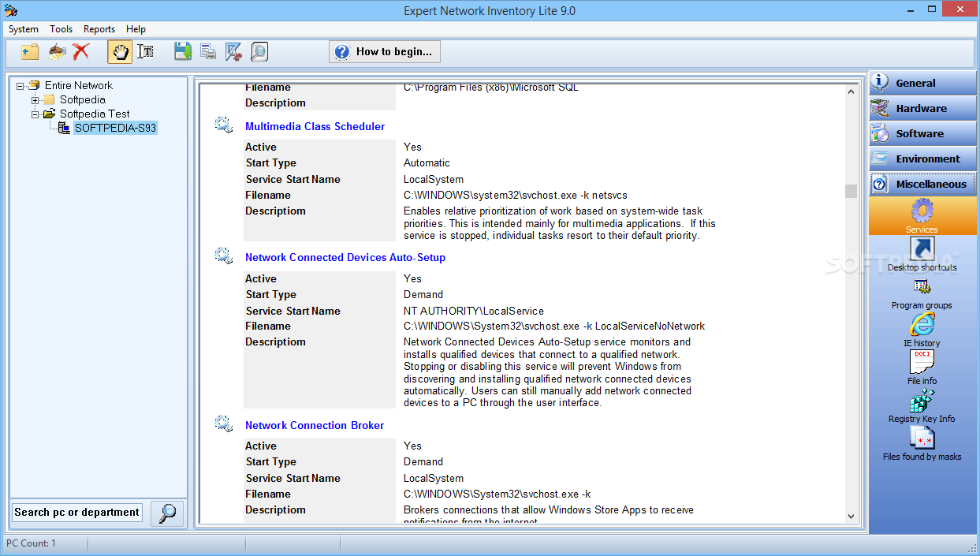Open the Reports menu
Image resolution: width=980 pixels, height=556 pixels.
click(99, 29)
